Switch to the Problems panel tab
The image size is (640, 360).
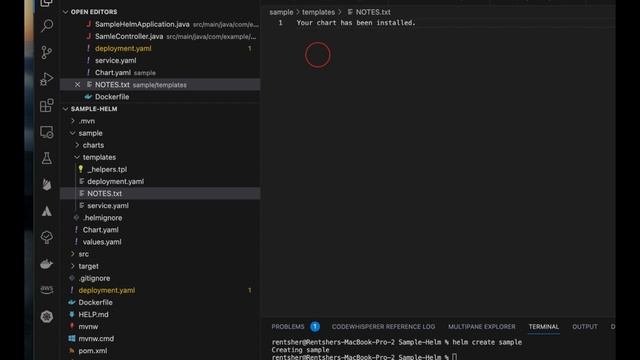click(288, 327)
